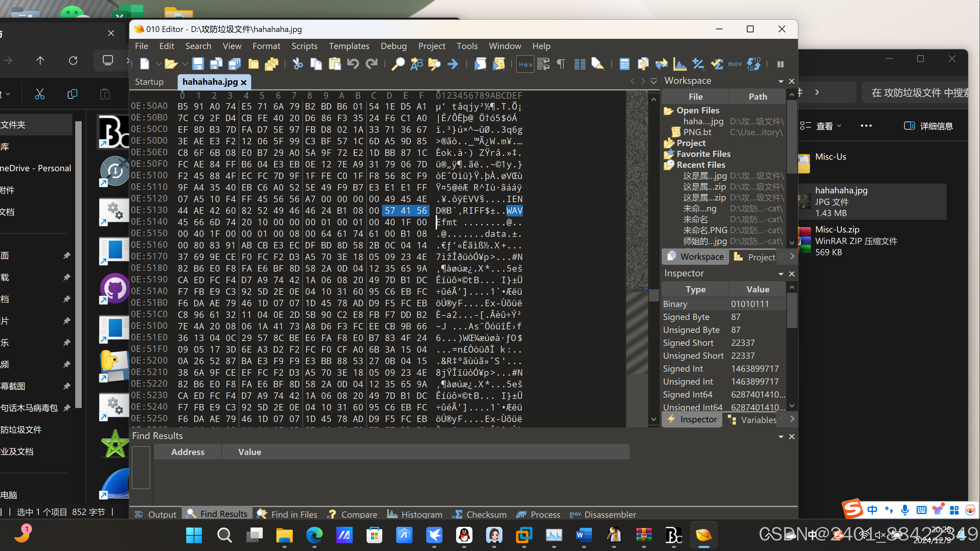The image size is (980, 551).
Task: Click the Goto arrow toolbar icon
Action: [x=453, y=64]
